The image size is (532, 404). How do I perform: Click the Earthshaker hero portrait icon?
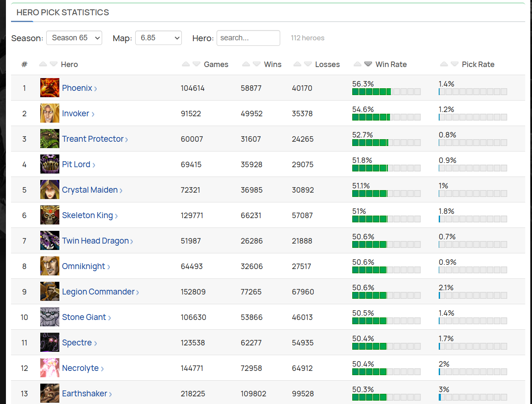[x=50, y=393]
